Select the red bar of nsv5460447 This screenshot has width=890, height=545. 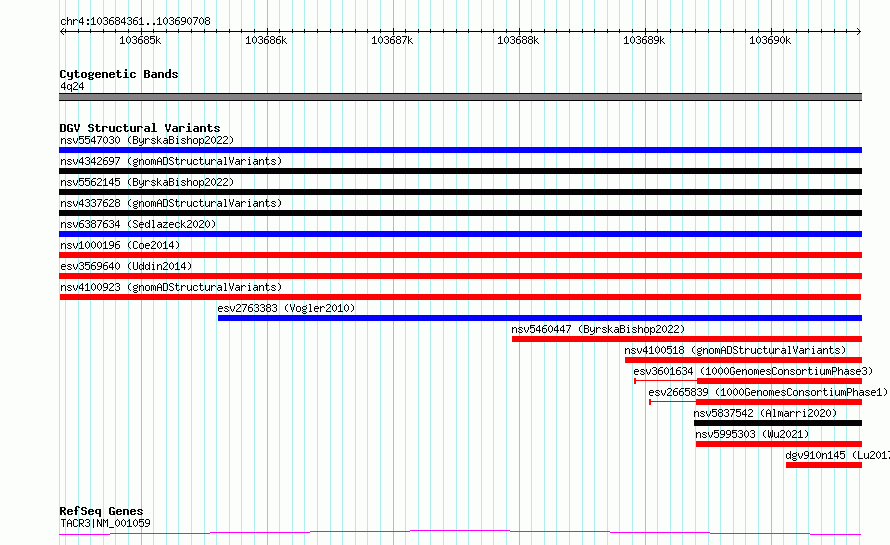(687, 339)
